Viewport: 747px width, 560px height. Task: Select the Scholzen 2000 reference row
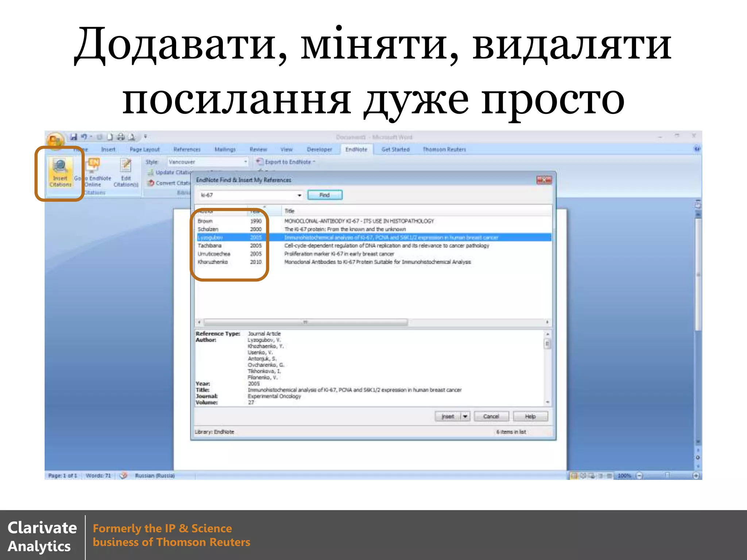tap(373, 229)
